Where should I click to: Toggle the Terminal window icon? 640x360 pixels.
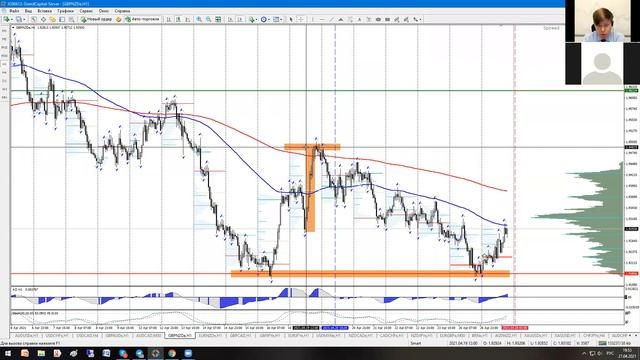tap(62, 19)
